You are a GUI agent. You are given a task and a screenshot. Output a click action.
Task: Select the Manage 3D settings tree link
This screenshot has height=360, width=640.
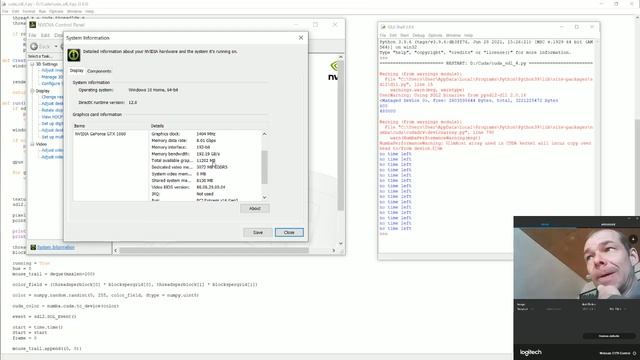(x=52, y=77)
